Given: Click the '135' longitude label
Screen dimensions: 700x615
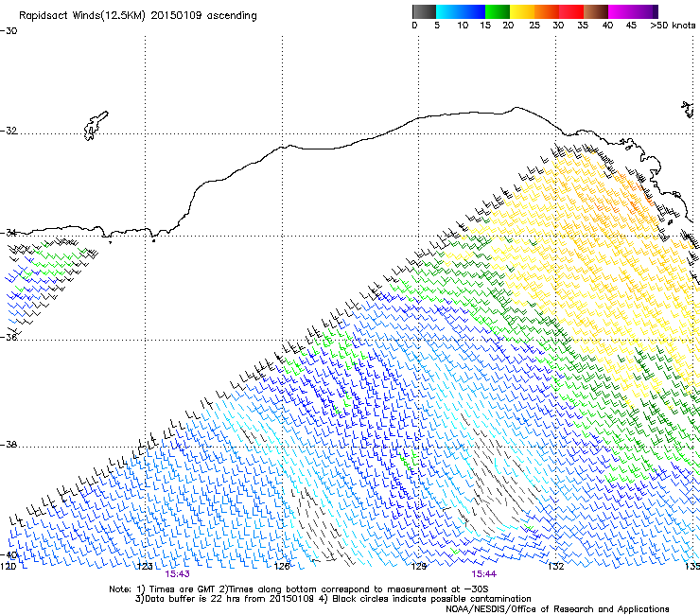Looking at the screenshot, I should (692, 567).
